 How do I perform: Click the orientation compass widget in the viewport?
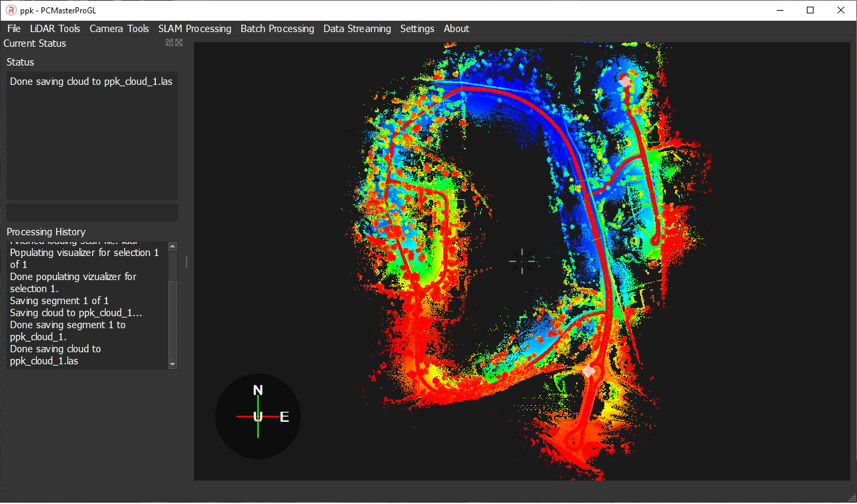[257, 416]
